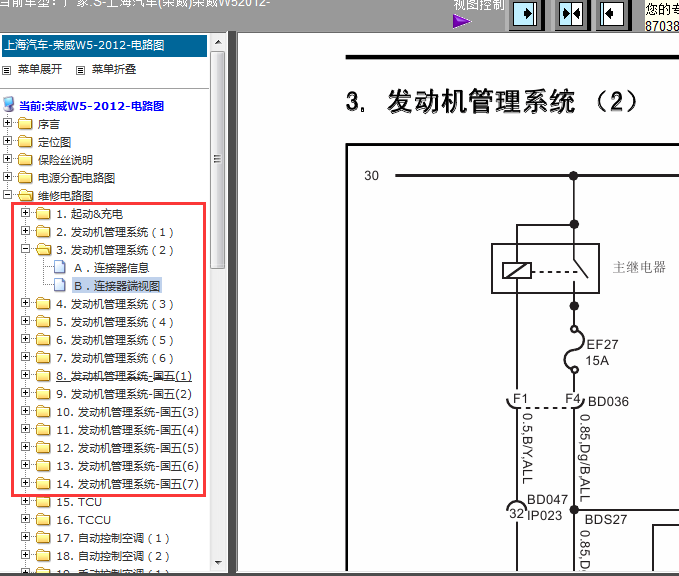This screenshot has width=679, height=576.
Task: Click the folder icon for 保险丝说明
Action: tap(26, 159)
